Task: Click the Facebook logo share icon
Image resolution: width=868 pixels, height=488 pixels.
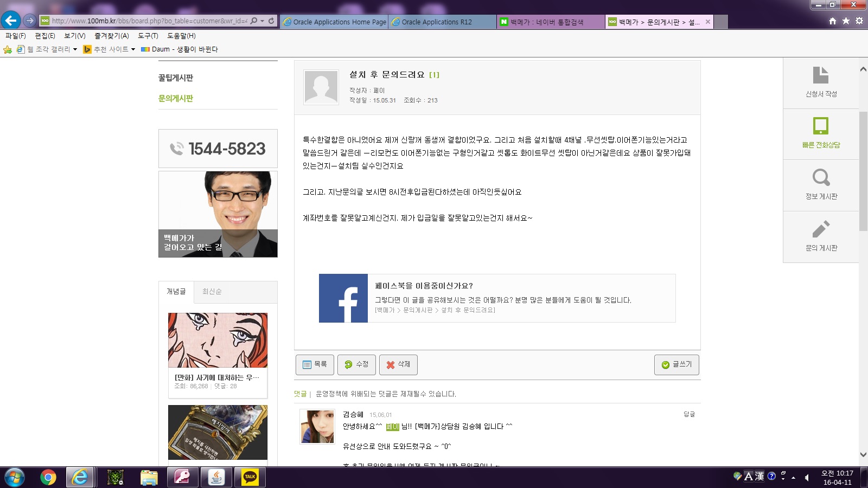Action: 343,298
